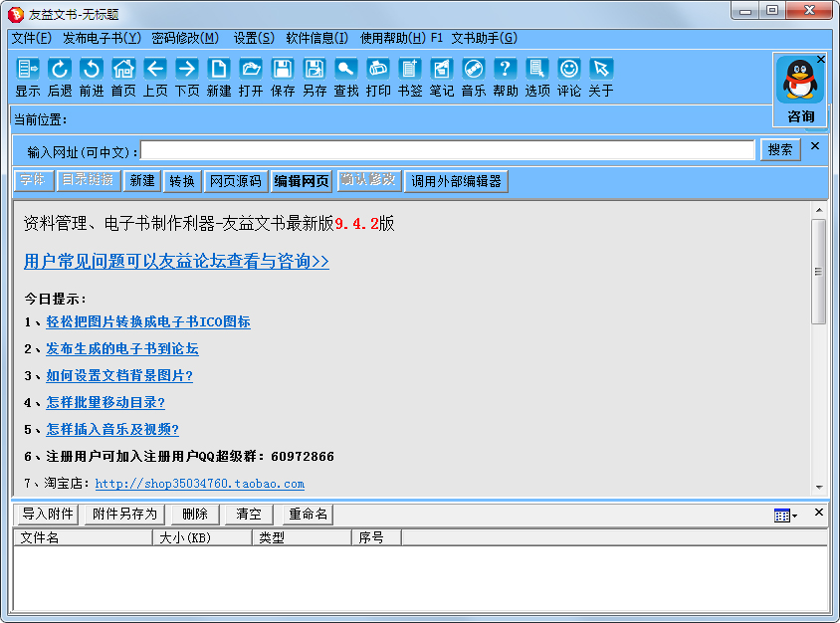Image resolution: width=840 pixels, height=623 pixels.
Task: Click the 附件另存为 button
Action: coord(124,515)
